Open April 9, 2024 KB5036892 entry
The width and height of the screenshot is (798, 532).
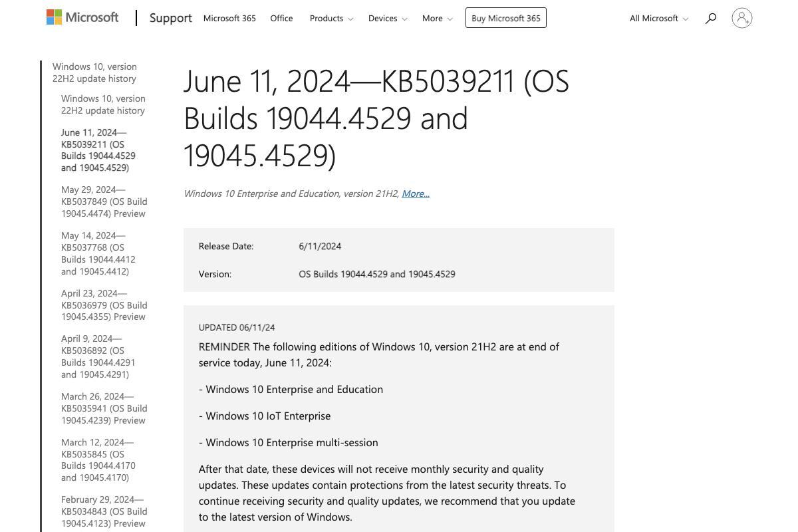pyautogui.click(x=98, y=356)
